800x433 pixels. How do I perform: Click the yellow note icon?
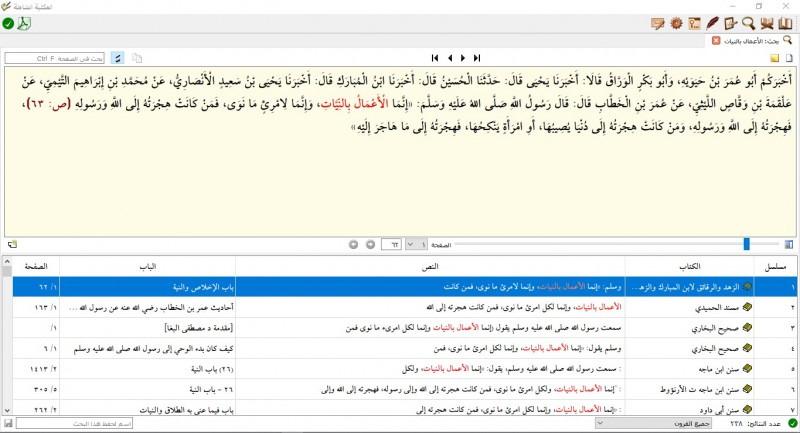point(774,58)
